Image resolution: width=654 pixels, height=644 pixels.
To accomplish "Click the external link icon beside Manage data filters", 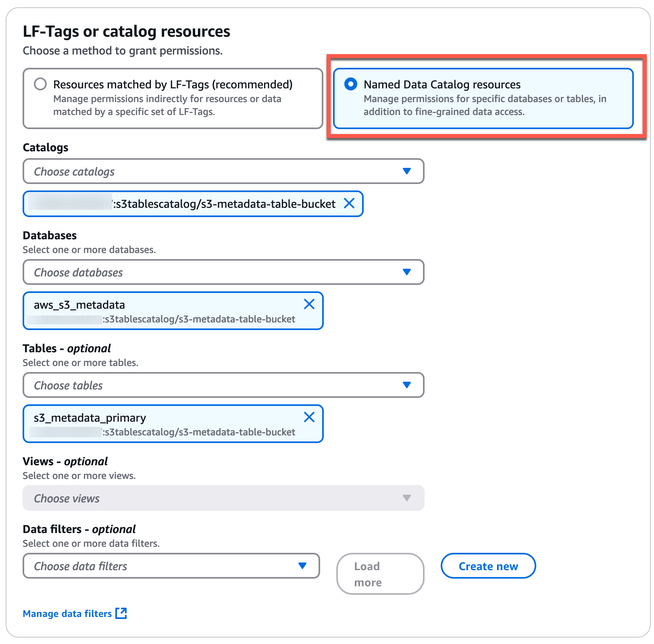I will (x=121, y=613).
